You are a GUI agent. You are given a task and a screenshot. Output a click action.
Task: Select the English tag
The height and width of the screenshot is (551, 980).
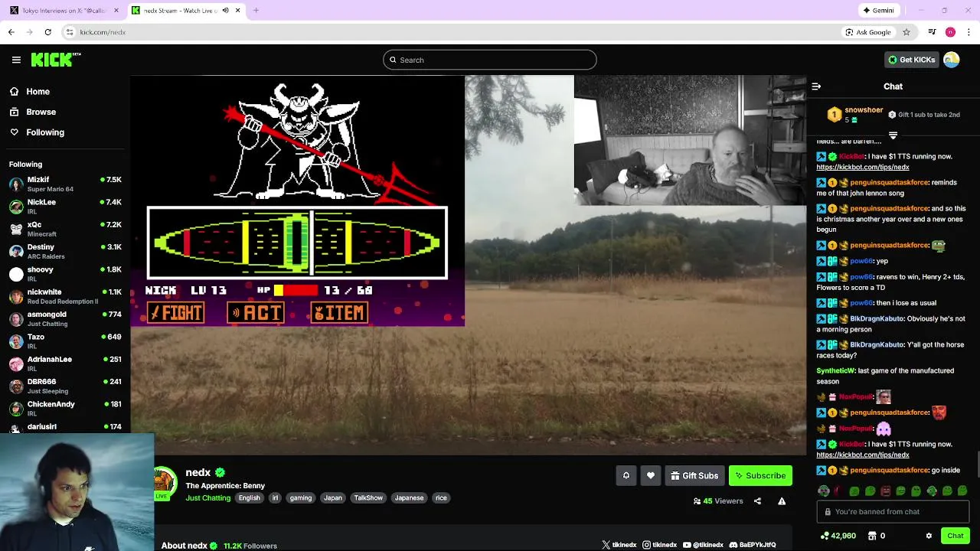249,497
